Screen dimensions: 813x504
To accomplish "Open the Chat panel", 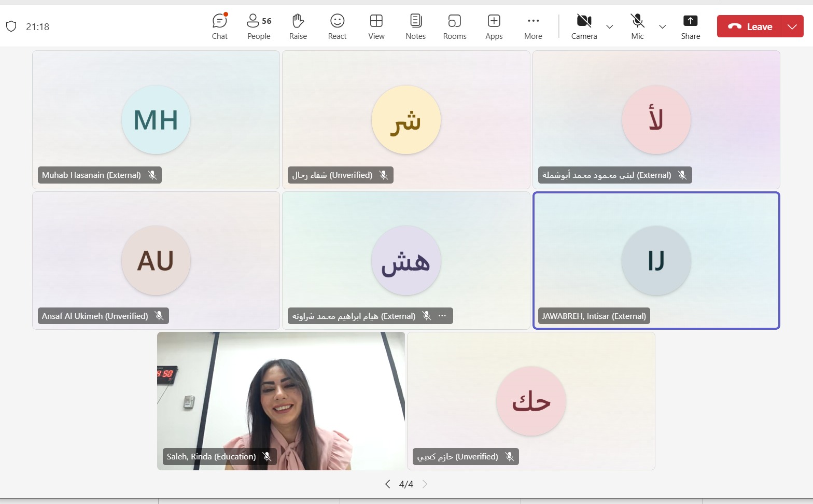I will [x=220, y=26].
